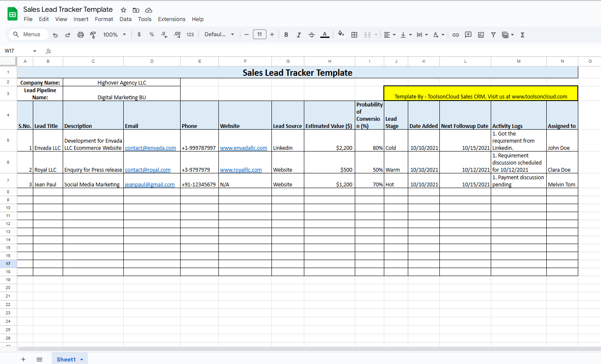Viewport: 601px width, 364px height.
Task: Apply italic formatting
Action: point(299,35)
